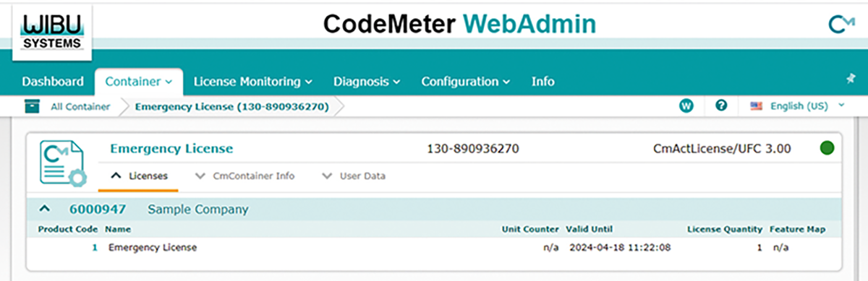Click the WIBU Systems logo

(x=52, y=33)
